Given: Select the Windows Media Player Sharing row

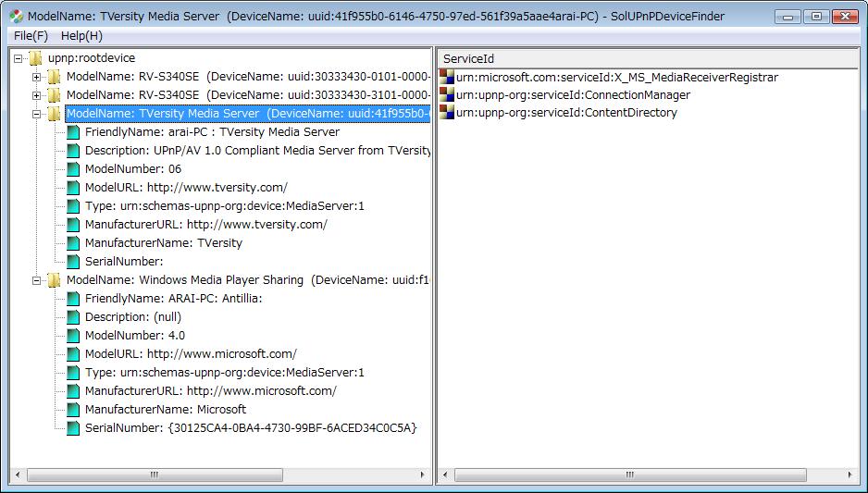Looking at the screenshot, I should pos(247,280).
